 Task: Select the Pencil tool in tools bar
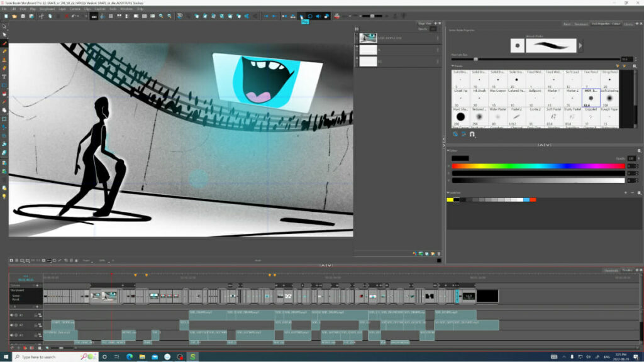[x=4, y=52]
